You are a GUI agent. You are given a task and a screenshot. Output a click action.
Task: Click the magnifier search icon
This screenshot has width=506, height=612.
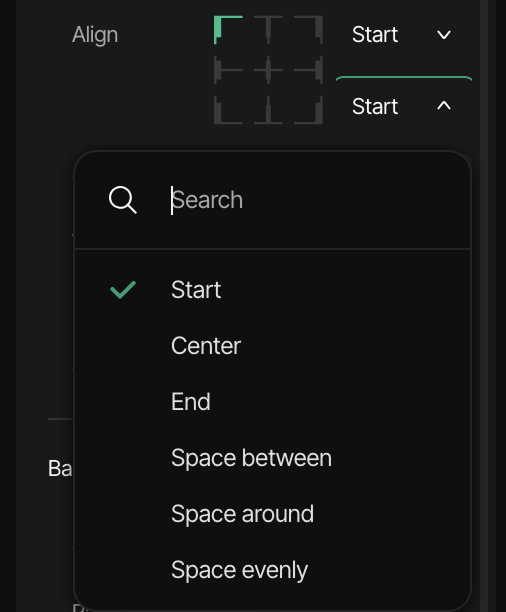pos(123,200)
